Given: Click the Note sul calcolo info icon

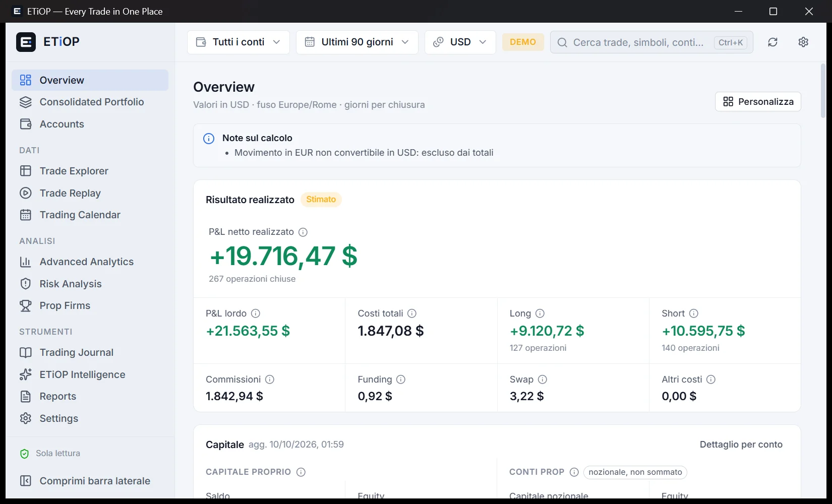Looking at the screenshot, I should (209, 139).
